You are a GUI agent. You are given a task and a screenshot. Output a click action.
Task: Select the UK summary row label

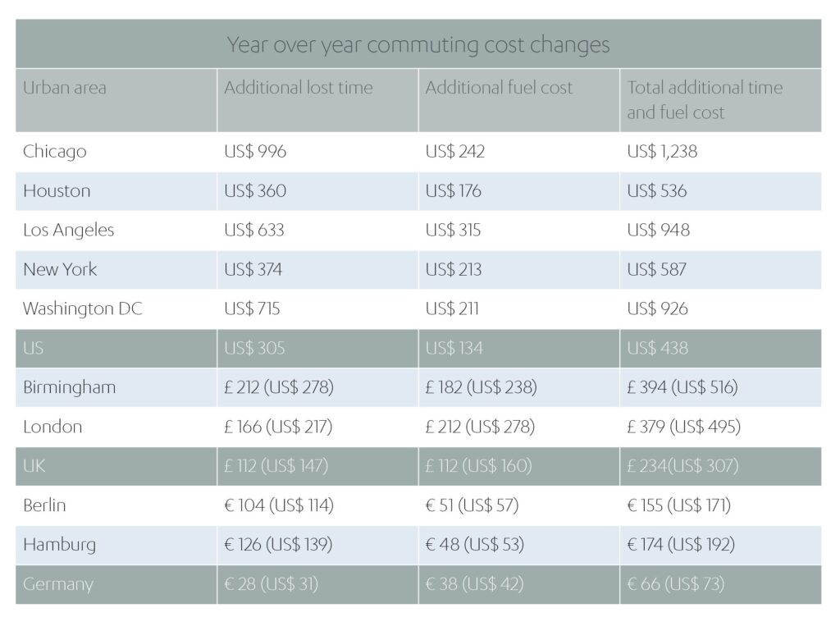[34, 467]
